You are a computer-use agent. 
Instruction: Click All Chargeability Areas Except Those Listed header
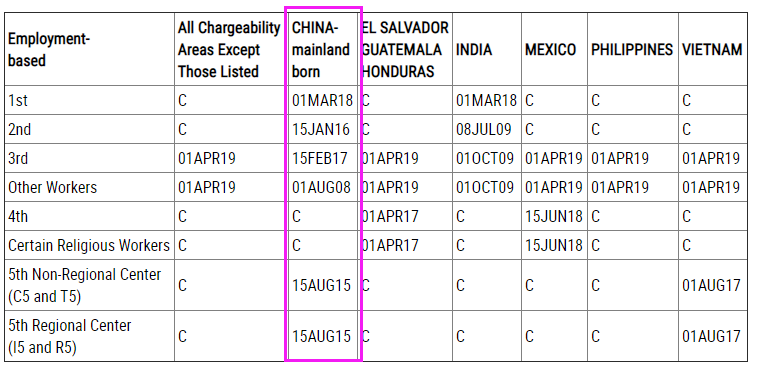click(229, 50)
